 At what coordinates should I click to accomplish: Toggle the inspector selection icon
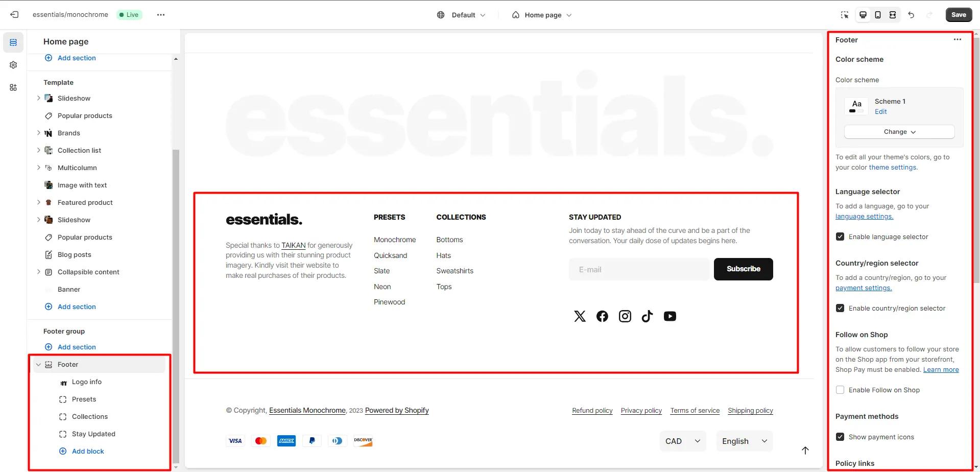845,15
